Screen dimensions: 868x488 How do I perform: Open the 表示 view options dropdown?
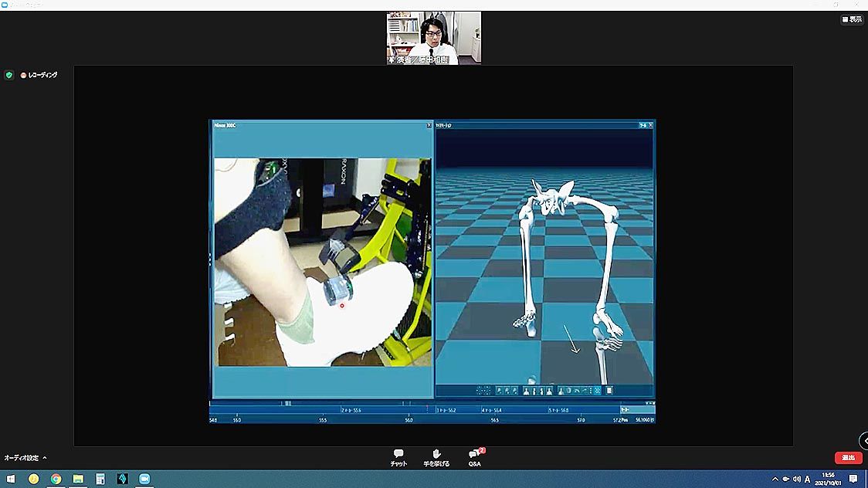pos(852,19)
